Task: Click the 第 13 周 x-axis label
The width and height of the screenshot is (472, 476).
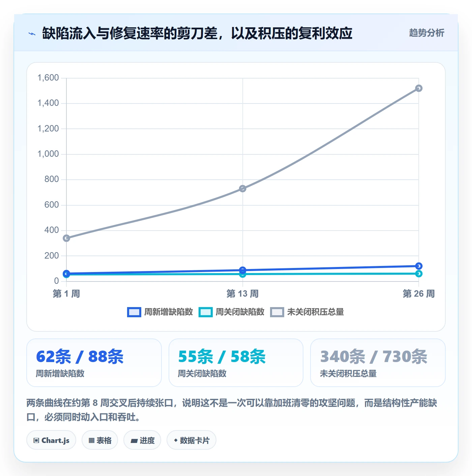Action: [x=242, y=294]
